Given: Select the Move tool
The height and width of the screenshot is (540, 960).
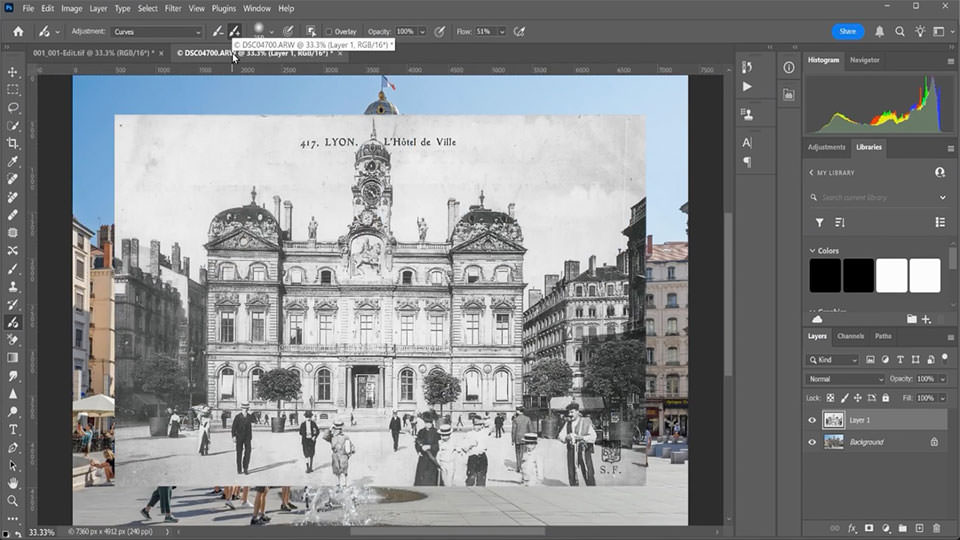Looking at the screenshot, I should 13,72.
